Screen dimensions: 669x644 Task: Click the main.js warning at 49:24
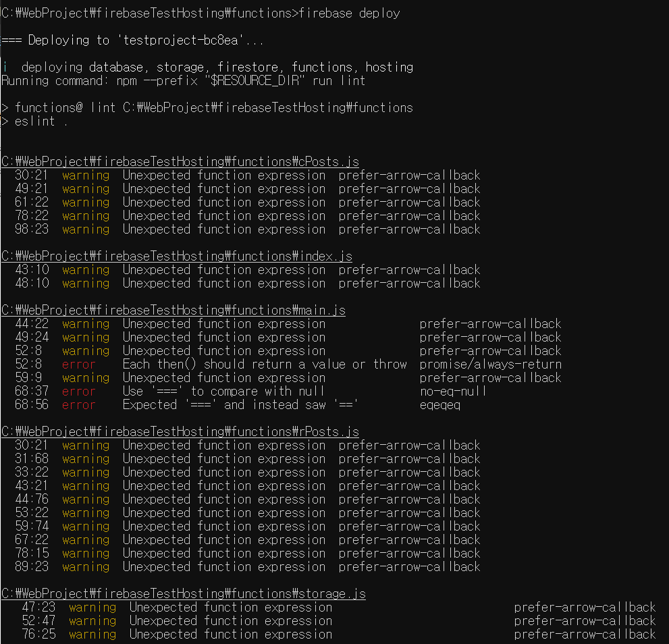point(288,337)
